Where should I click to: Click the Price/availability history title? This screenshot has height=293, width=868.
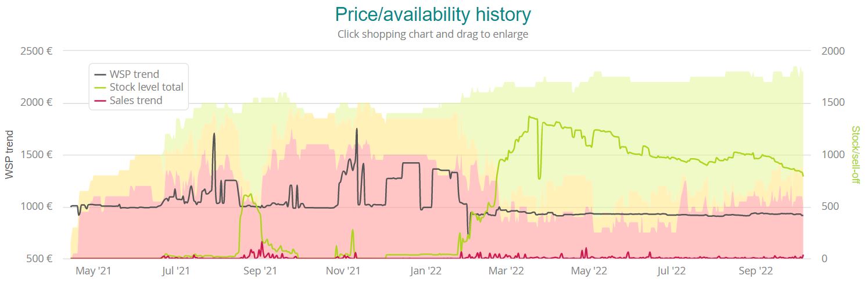433,15
